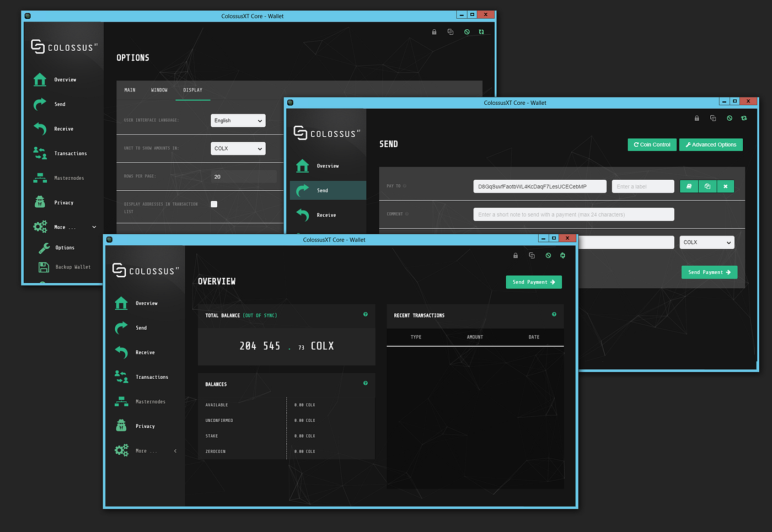Switch to the MAIN options tab

click(130, 90)
